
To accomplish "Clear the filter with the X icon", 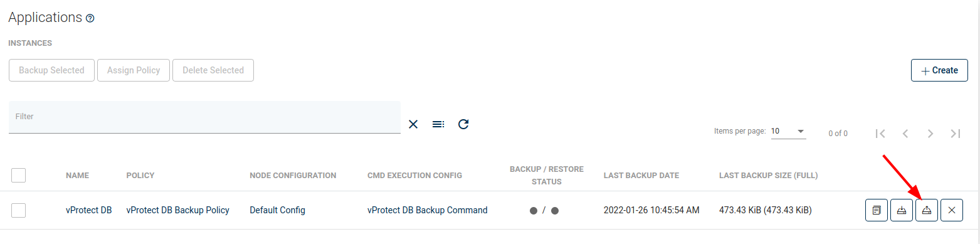I will click(x=413, y=124).
